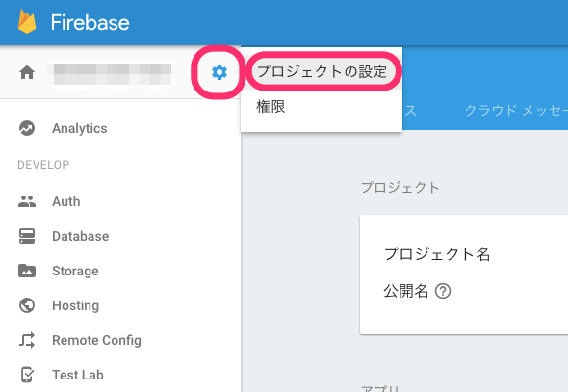Click the プロジェクト section heading
The width and height of the screenshot is (568, 392).
tap(400, 187)
